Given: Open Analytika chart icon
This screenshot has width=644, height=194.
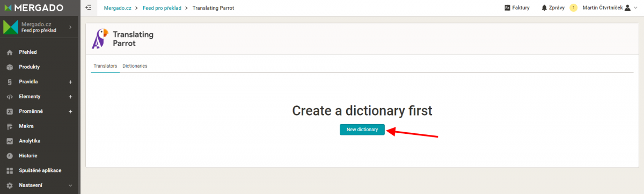Looking at the screenshot, I should coord(9,141).
